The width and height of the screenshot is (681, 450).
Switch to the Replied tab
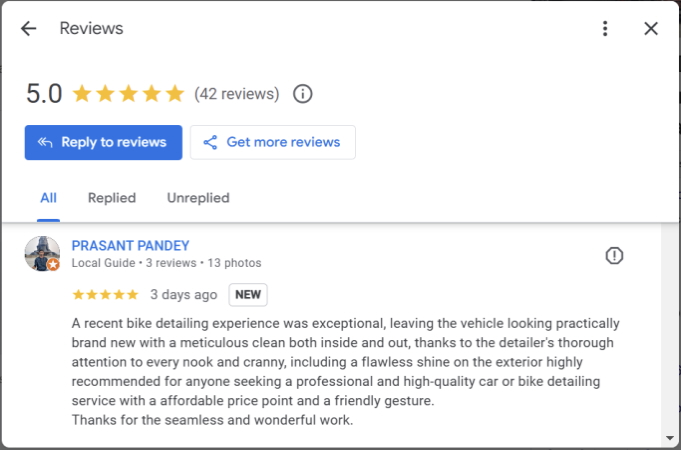point(112,198)
